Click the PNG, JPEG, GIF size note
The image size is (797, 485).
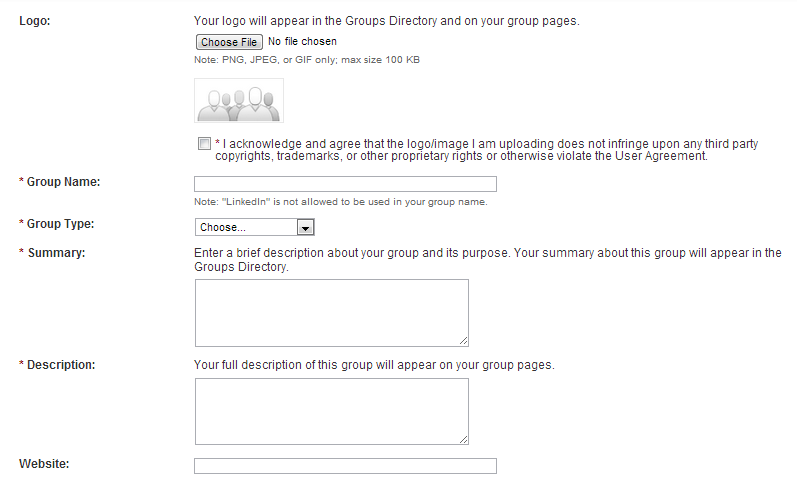tap(307, 60)
